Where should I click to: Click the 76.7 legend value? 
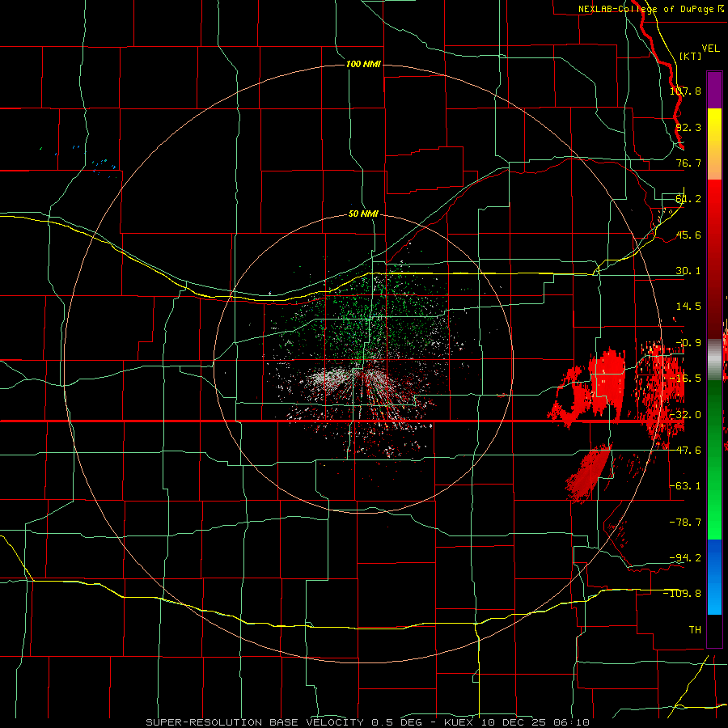click(x=688, y=163)
